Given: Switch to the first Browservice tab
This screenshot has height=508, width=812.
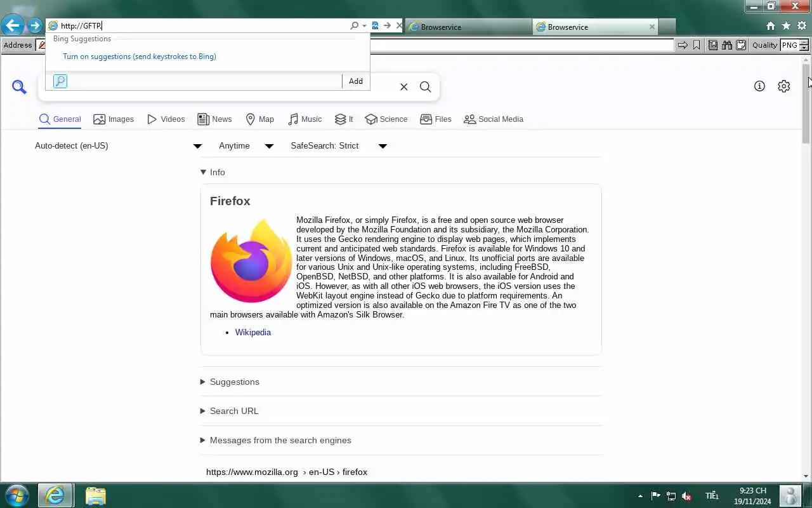Looking at the screenshot, I should coord(468,27).
